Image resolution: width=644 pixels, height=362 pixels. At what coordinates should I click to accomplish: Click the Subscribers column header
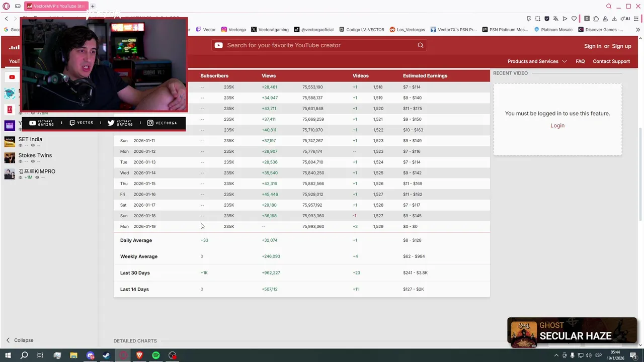pyautogui.click(x=214, y=76)
